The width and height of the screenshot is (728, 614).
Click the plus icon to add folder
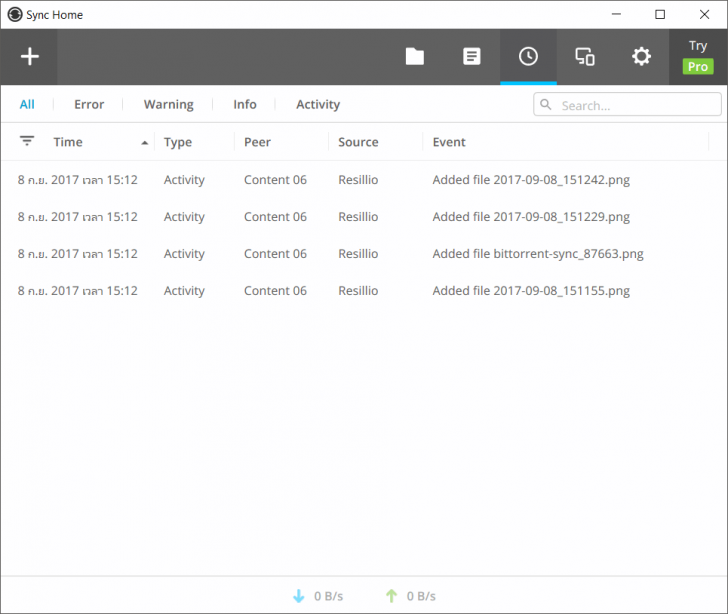[x=29, y=57]
